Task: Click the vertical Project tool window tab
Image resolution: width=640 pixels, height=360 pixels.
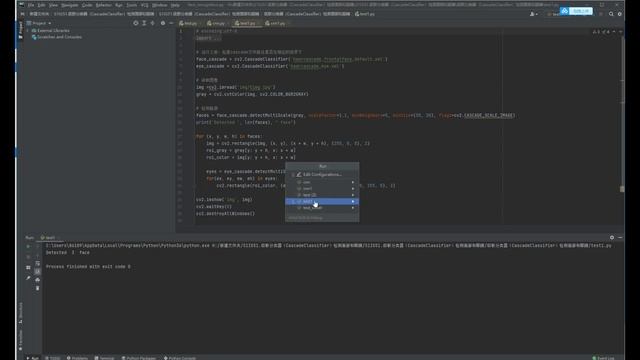Action: pos(20,30)
